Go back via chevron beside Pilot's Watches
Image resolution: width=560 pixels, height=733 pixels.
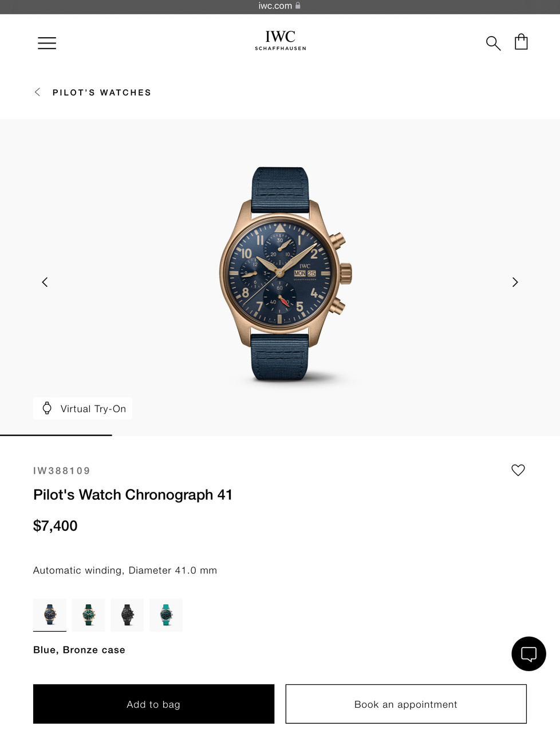[38, 92]
